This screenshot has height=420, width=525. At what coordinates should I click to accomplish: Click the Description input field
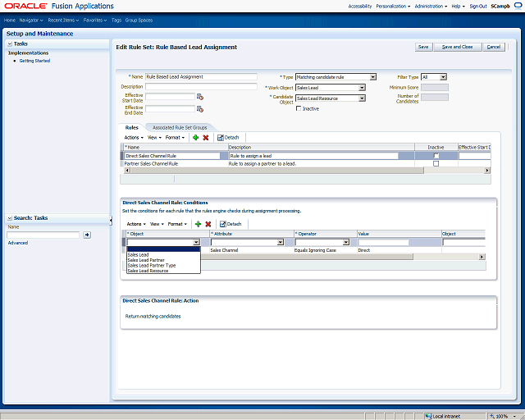click(201, 86)
